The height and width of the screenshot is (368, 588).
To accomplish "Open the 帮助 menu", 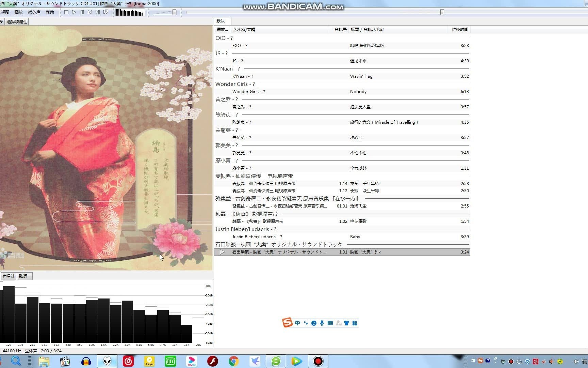I will (50, 12).
